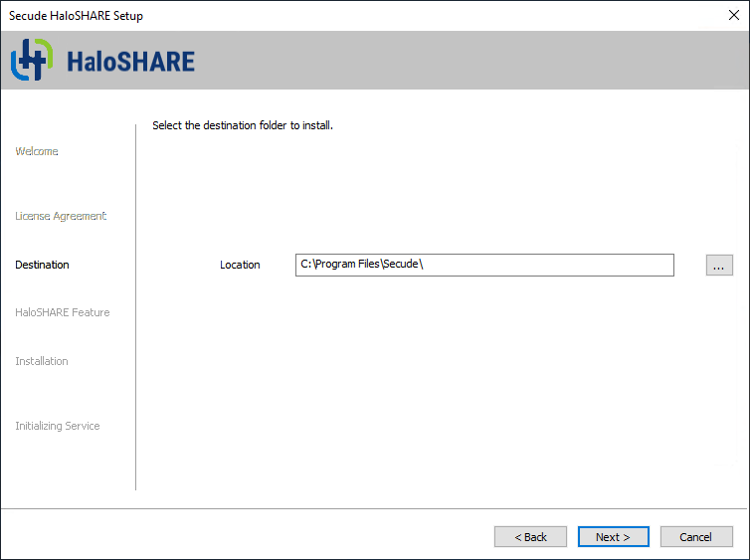Open folder browser with the ellipsis button
Screen dimensions: 750x560
point(719,265)
